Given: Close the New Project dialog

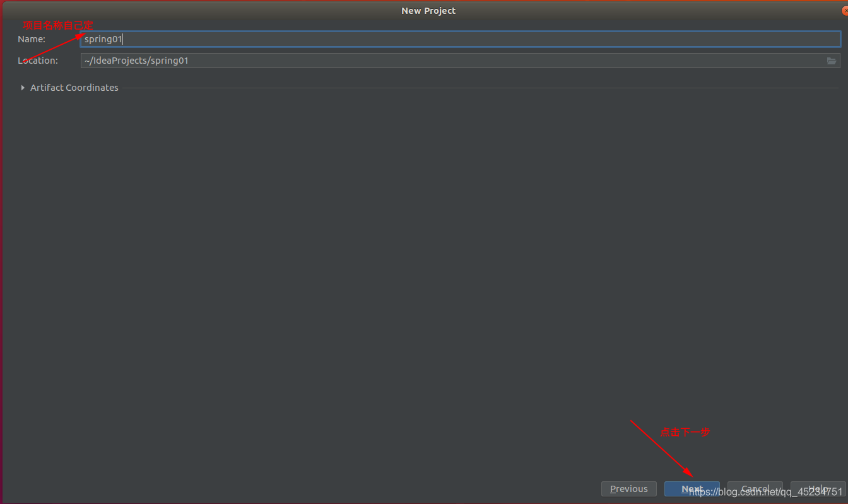Looking at the screenshot, I should click(845, 11).
